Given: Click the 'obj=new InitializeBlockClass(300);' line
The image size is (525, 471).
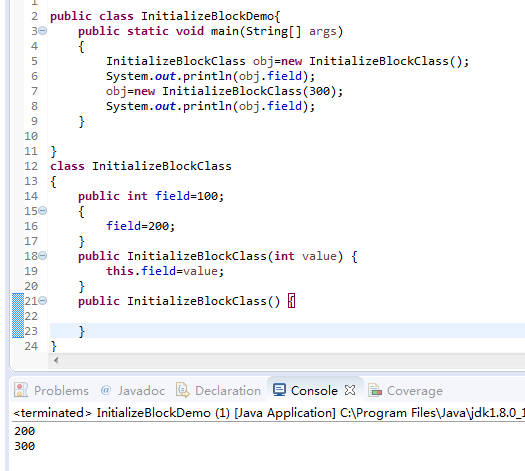Looking at the screenshot, I should click(x=224, y=91).
